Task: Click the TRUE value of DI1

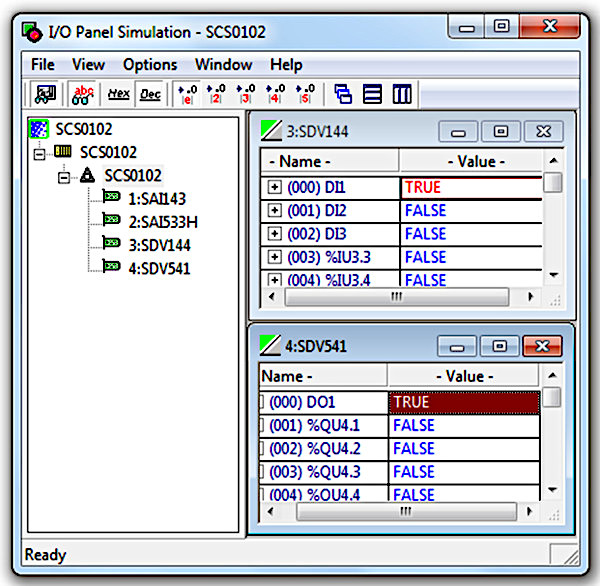Action: (x=471, y=188)
